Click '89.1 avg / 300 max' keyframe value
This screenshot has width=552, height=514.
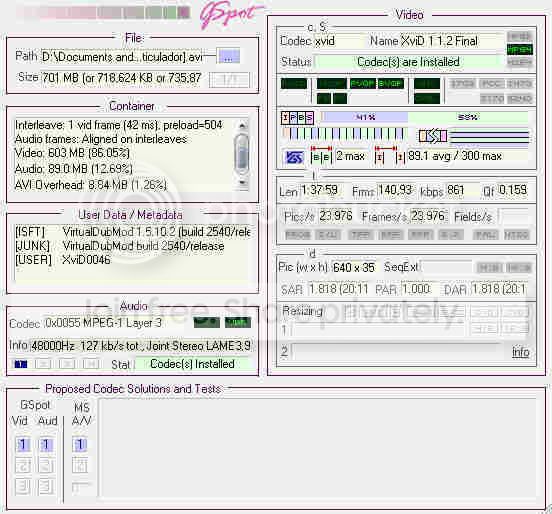pyautogui.click(x=455, y=156)
